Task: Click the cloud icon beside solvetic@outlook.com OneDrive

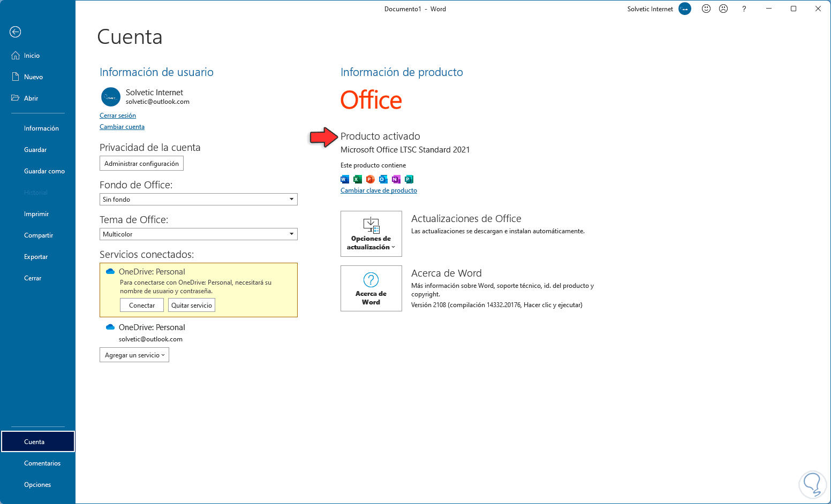Action: pos(110,327)
